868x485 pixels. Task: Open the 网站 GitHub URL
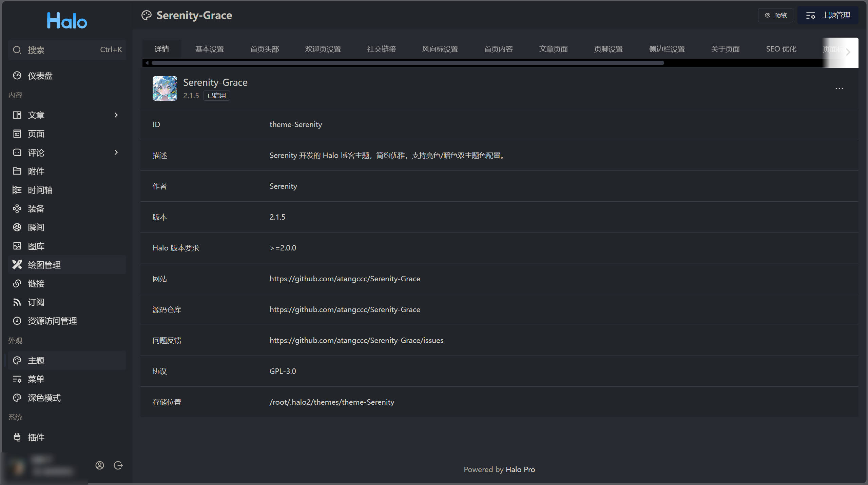345,279
